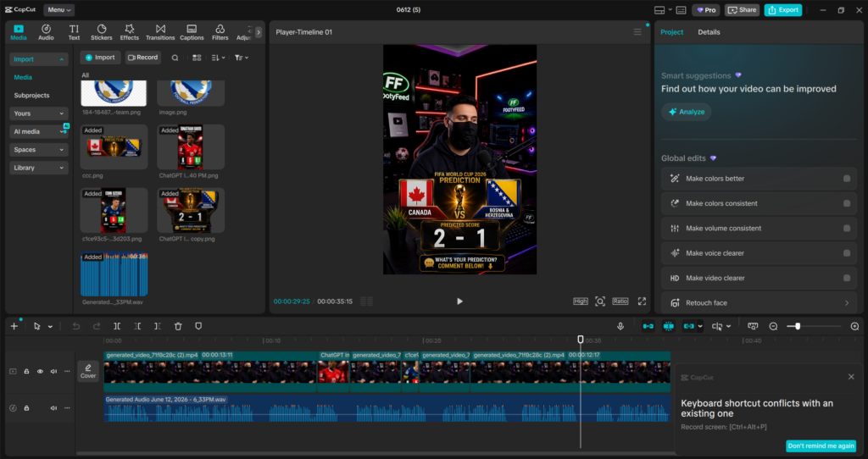Toggle Make voice clearer
The image size is (868, 459).
[x=847, y=253]
